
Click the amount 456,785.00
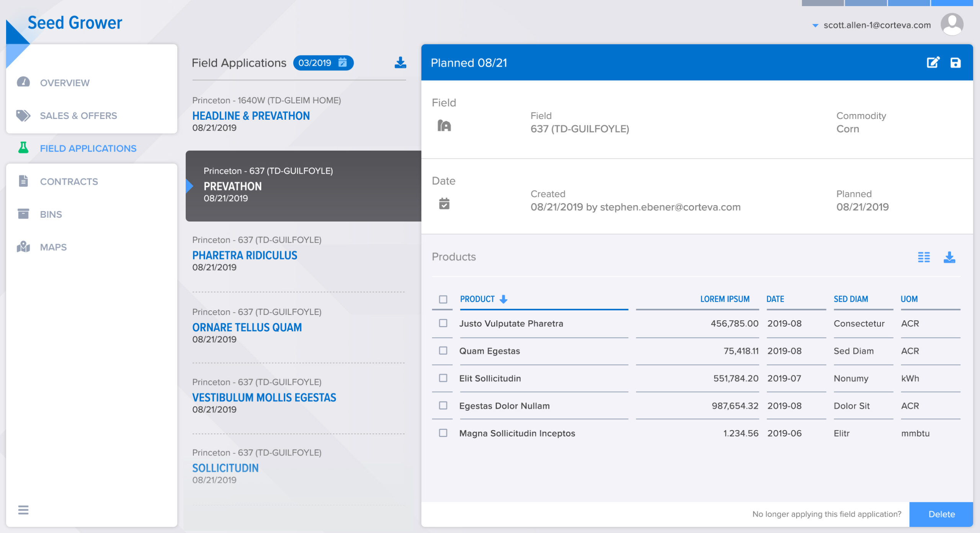(x=734, y=323)
